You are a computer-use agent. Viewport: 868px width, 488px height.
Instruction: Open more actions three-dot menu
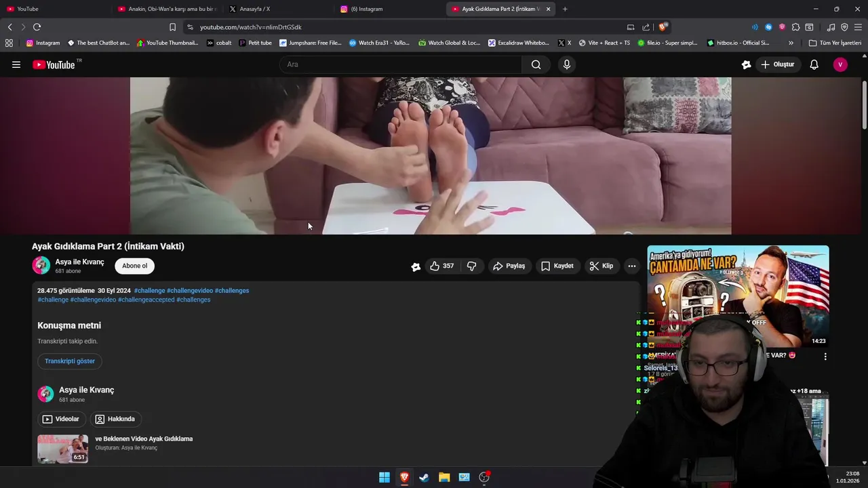point(631,266)
